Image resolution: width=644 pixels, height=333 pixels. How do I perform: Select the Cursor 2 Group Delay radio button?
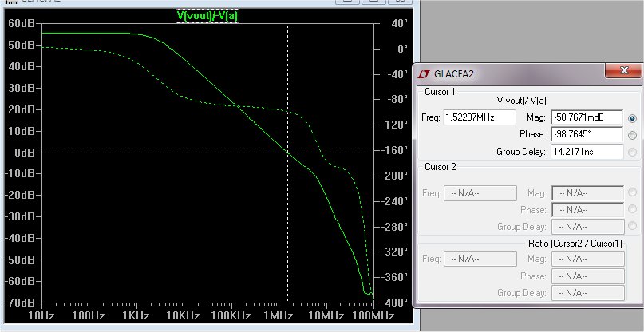[x=632, y=226]
